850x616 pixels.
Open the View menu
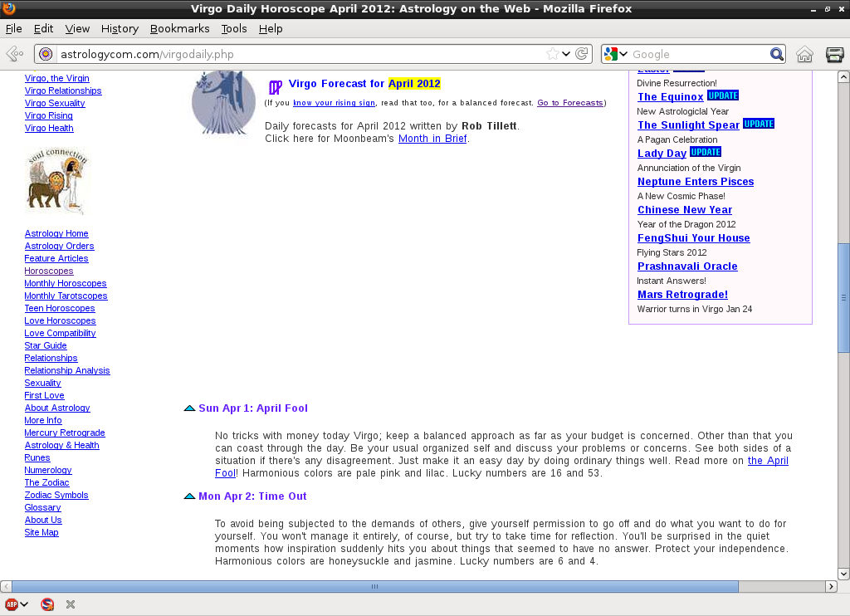pyautogui.click(x=77, y=29)
